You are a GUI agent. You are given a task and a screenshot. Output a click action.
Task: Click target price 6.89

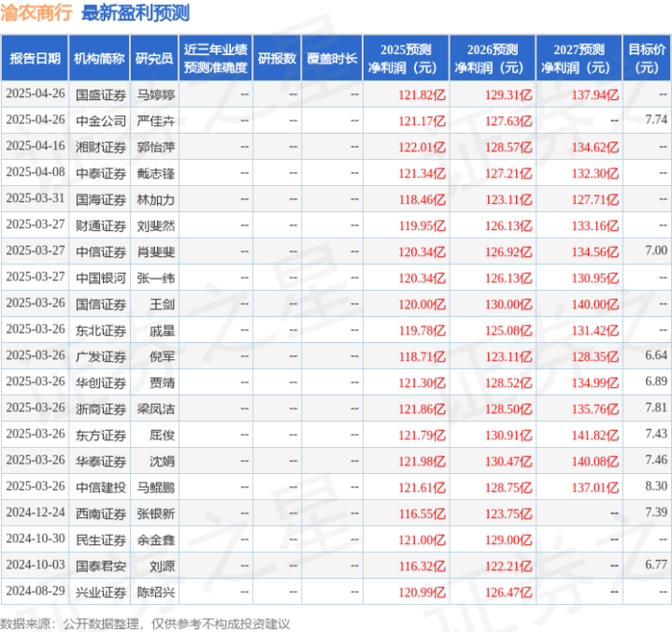656,381
